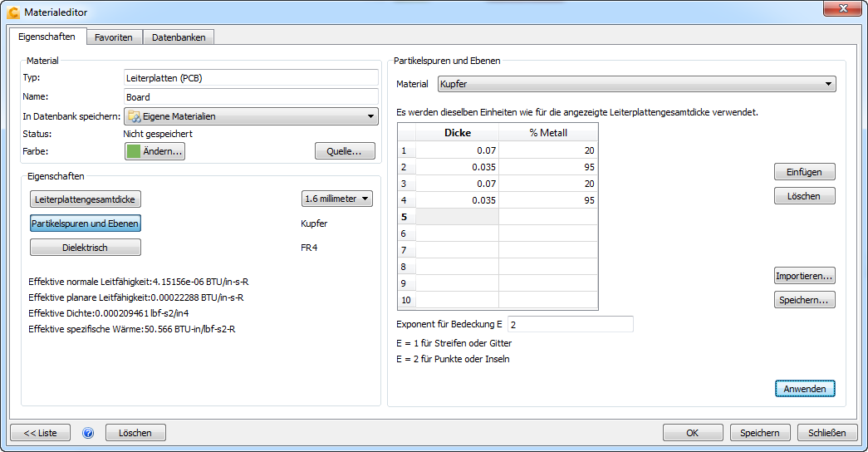The height and width of the screenshot is (452, 868).
Task: Select the % Metall cell 20 in row 3
Action: [548, 184]
